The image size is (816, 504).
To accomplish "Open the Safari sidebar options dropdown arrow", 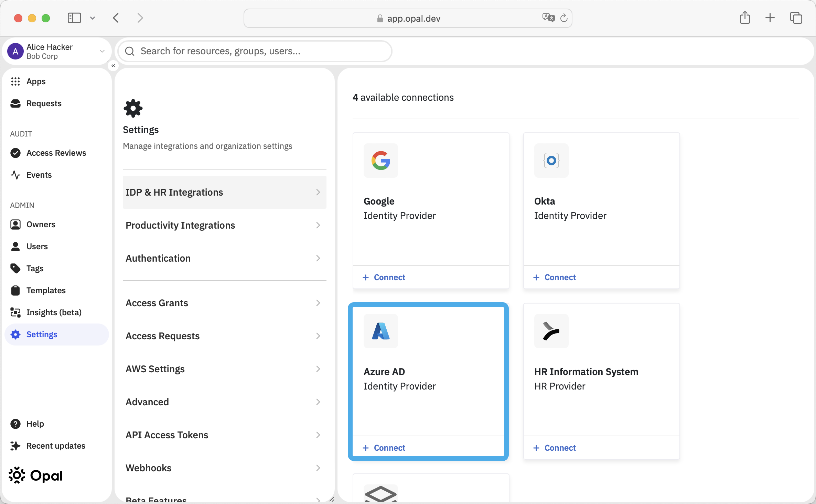I will (93, 18).
